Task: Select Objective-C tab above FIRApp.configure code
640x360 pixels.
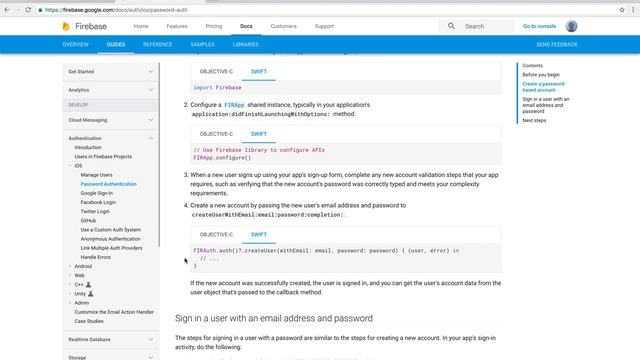Action: pos(216,134)
